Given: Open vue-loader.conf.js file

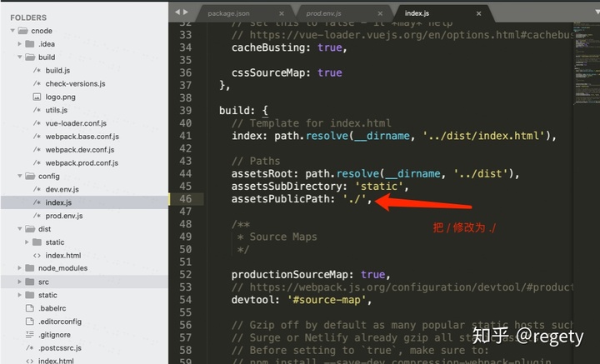Looking at the screenshot, I should pyautogui.click(x=76, y=123).
